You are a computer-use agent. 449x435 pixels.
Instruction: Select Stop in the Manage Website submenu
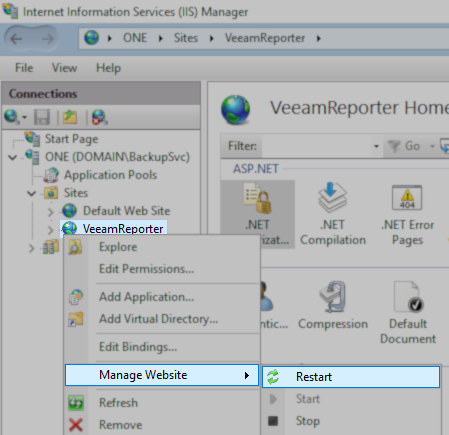click(x=351, y=421)
